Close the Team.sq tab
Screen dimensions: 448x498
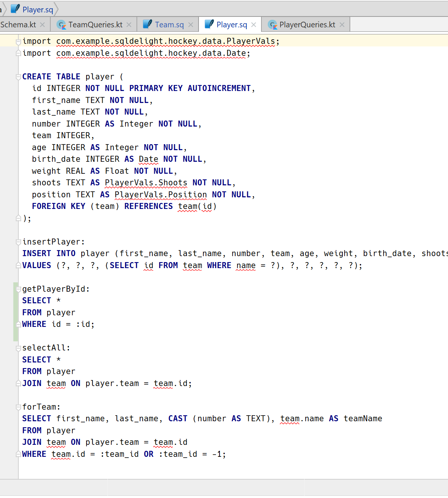coord(191,24)
